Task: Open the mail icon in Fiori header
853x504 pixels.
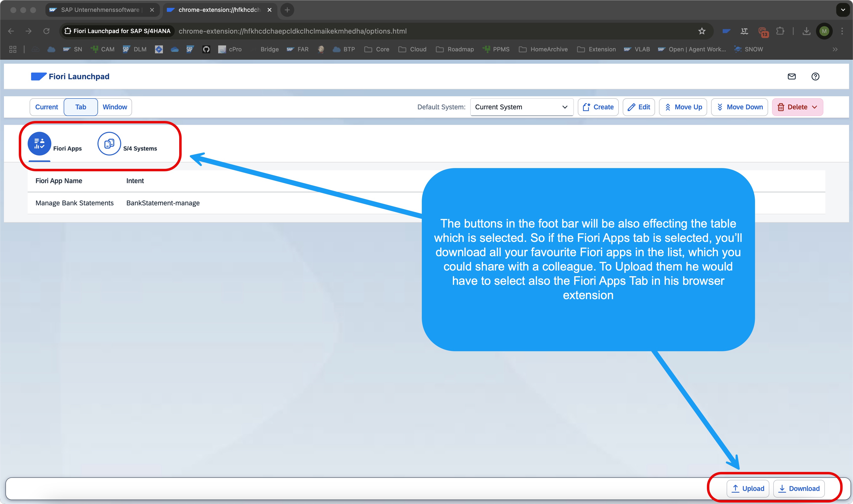Action: coord(792,77)
